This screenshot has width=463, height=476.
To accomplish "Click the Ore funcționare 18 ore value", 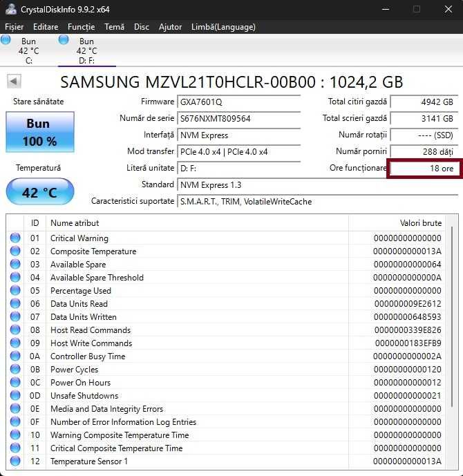I will [x=424, y=168].
